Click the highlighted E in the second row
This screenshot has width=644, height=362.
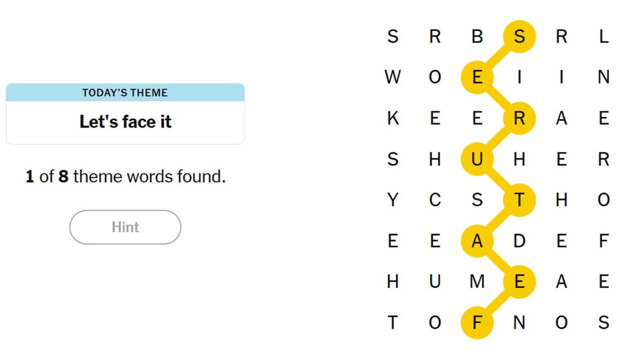pyautogui.click(x=477, y=77)
